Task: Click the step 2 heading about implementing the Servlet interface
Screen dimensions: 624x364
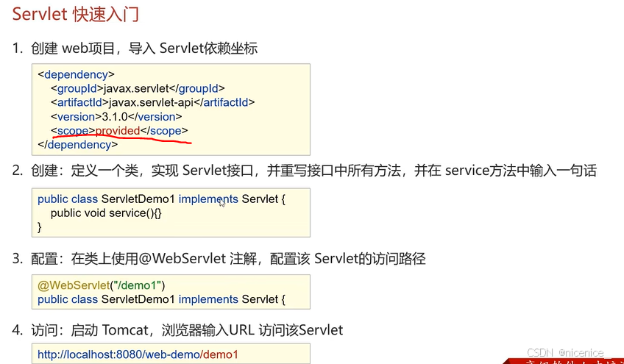Action: 305,171
